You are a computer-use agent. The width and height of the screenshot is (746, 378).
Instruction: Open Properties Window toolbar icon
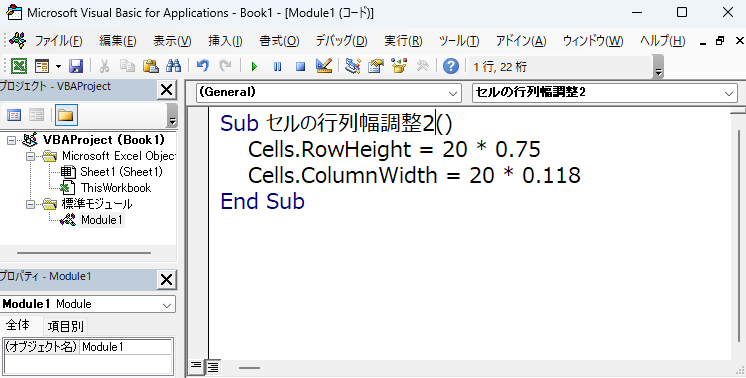click(x=376, y=66)
